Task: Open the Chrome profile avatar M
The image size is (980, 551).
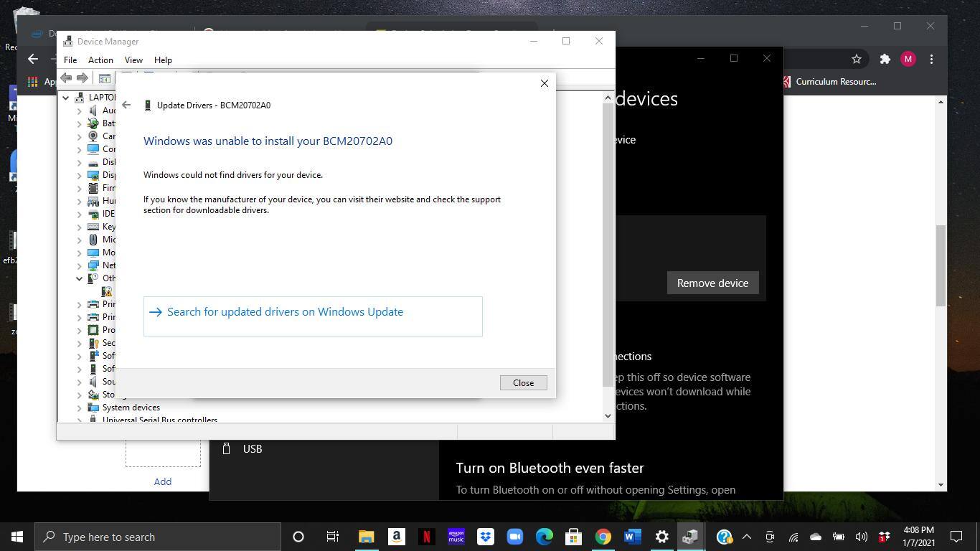Action: (x=908, y=60)
